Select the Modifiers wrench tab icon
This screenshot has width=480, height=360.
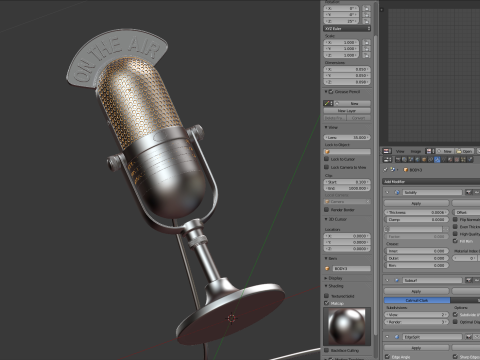coord(437,160)
